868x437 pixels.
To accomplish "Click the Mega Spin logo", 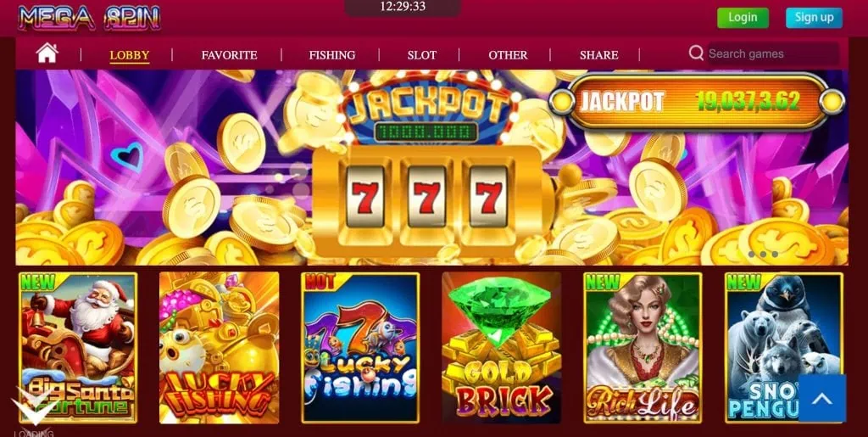I will coord(89,18).
